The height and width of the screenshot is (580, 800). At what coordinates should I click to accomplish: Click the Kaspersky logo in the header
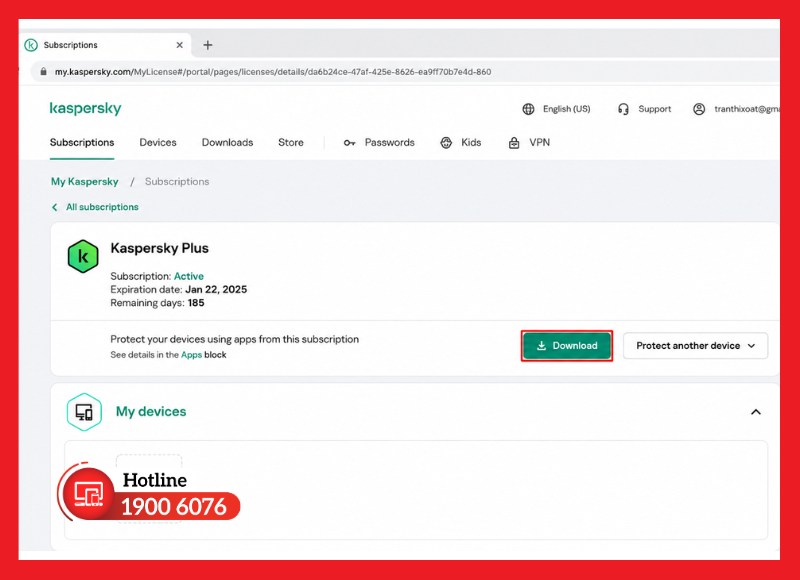[x=85, y=109]
